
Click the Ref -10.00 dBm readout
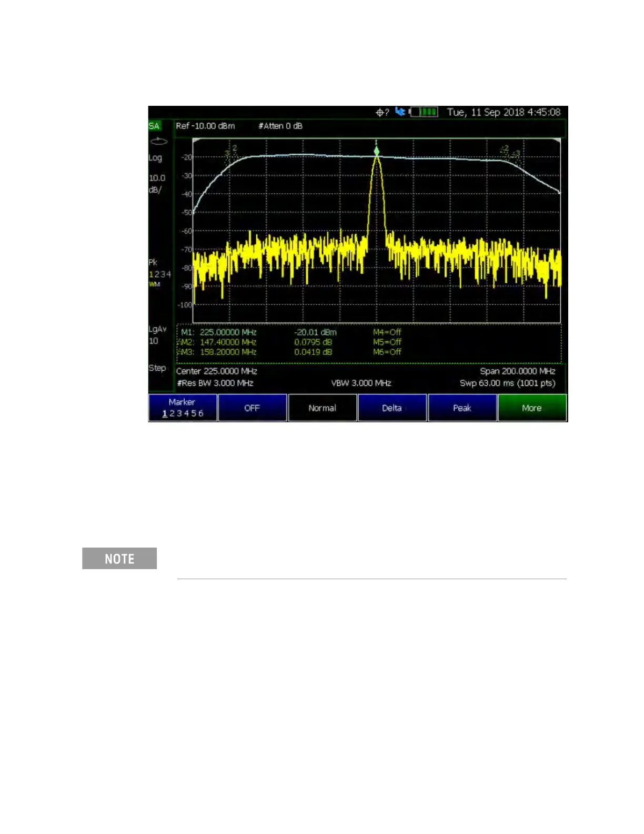point(205,126)
